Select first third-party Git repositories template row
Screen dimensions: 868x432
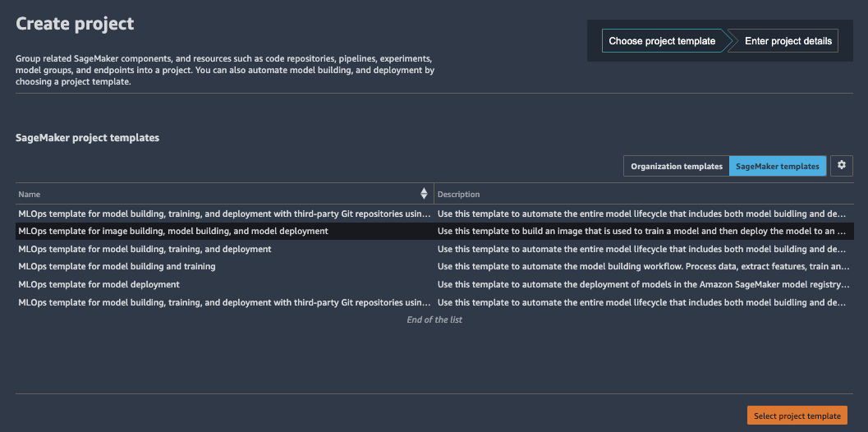tap(224, 214)
